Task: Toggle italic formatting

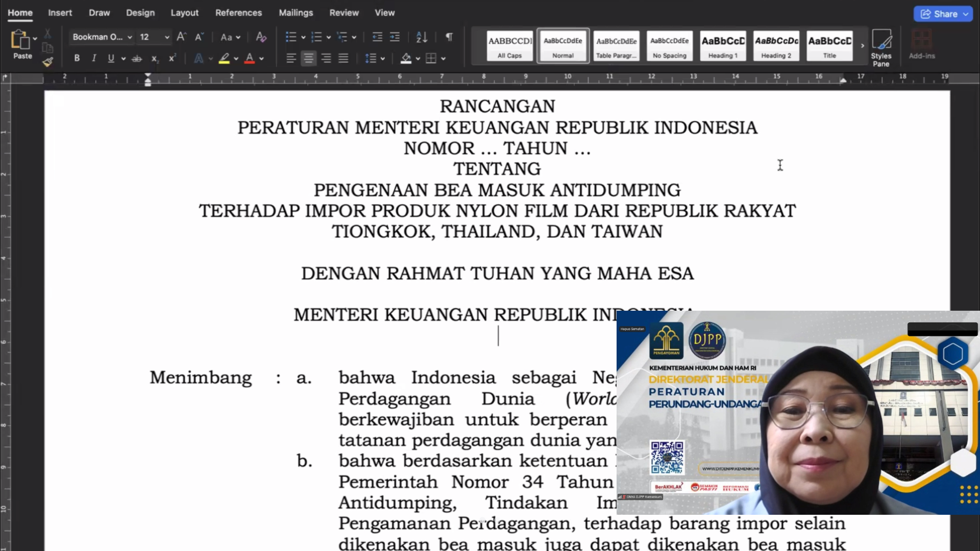Action: pos(94,59)
